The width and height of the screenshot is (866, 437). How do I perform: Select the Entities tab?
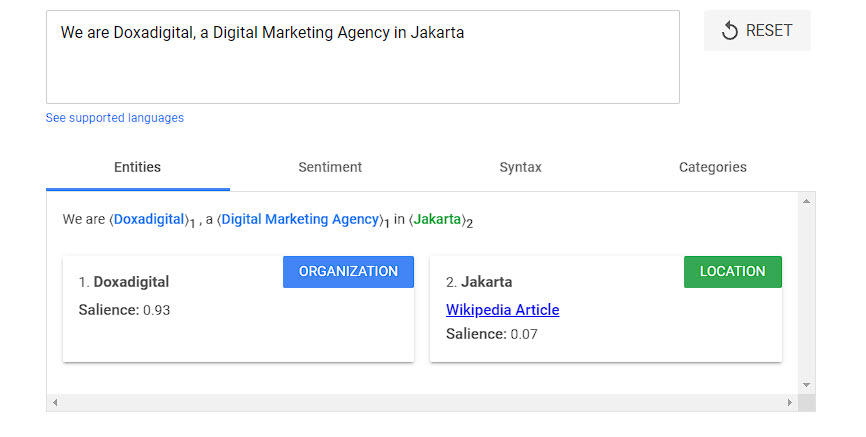coord(138,167)
